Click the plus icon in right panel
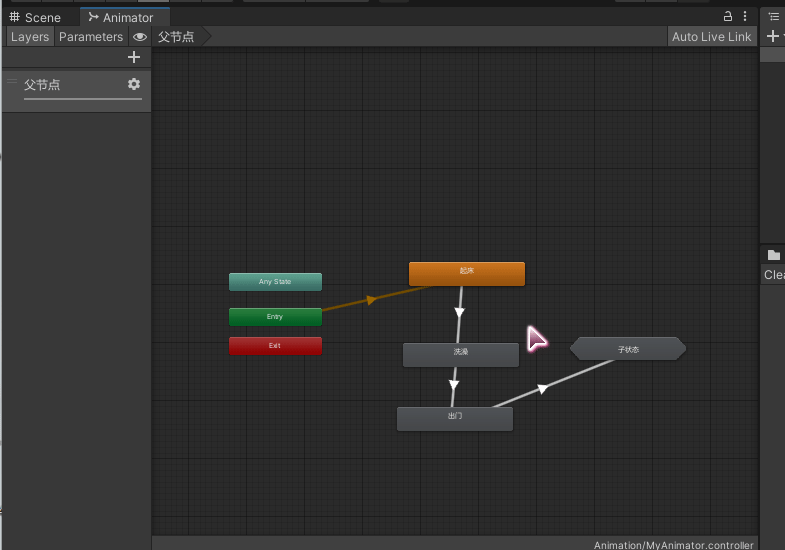Image resolution: width=785 pixels, height=550 pixels. click(x=771, y=36)
